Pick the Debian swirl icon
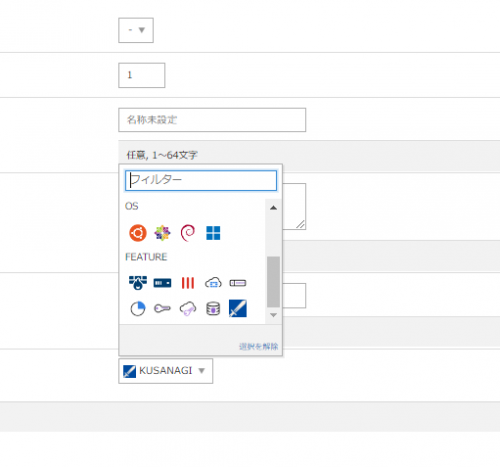 tap(188, 233)
